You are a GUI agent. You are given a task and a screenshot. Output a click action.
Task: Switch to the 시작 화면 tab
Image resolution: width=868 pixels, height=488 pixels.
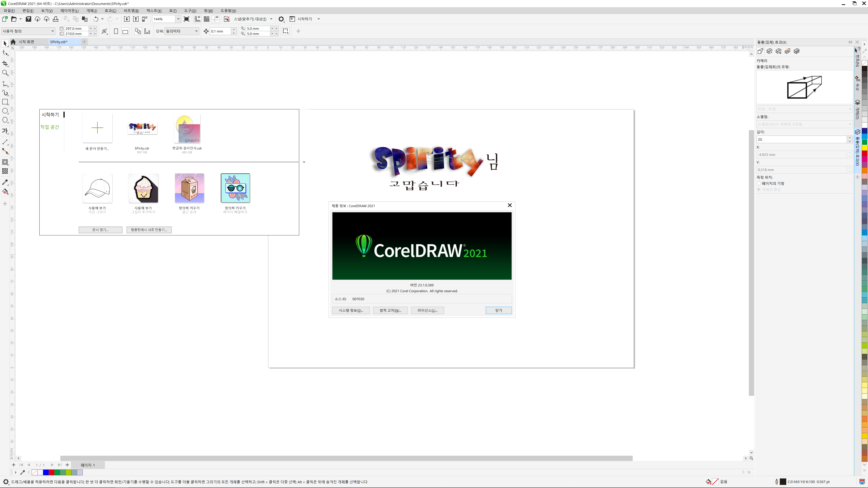(26, 42)
